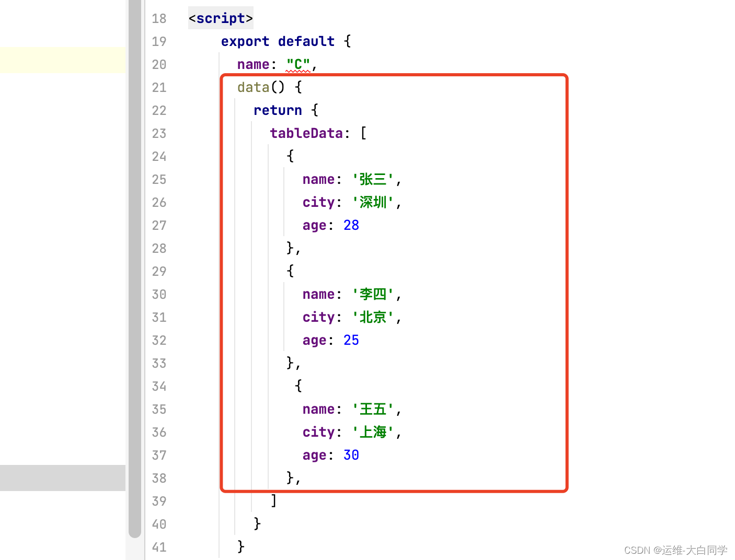This screenshot has width=735, height=560.
Task: Click line number 24 in the gutter
Action: (x=159, y=156)
